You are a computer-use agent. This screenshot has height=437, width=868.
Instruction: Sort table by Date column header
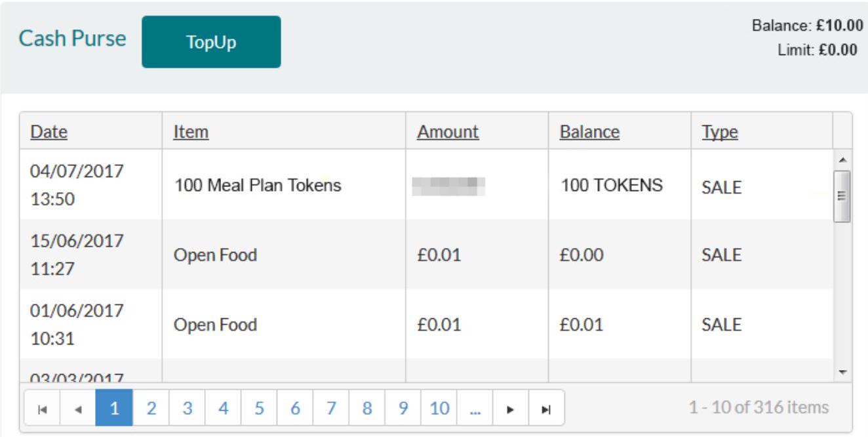49,132
